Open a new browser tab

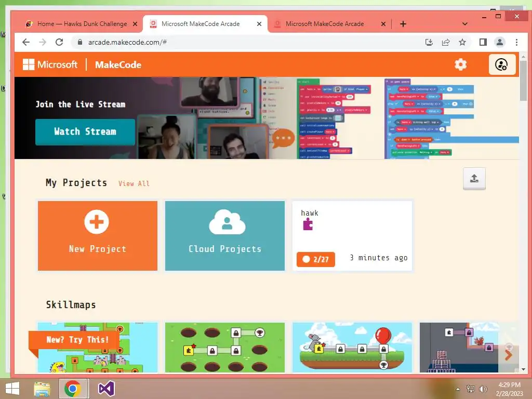(x=403, y=24)
